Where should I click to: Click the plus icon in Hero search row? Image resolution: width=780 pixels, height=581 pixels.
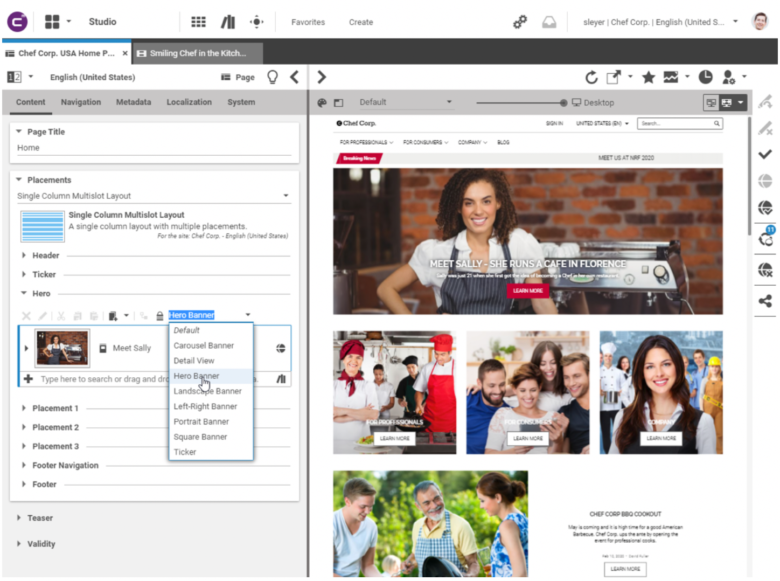28,379
